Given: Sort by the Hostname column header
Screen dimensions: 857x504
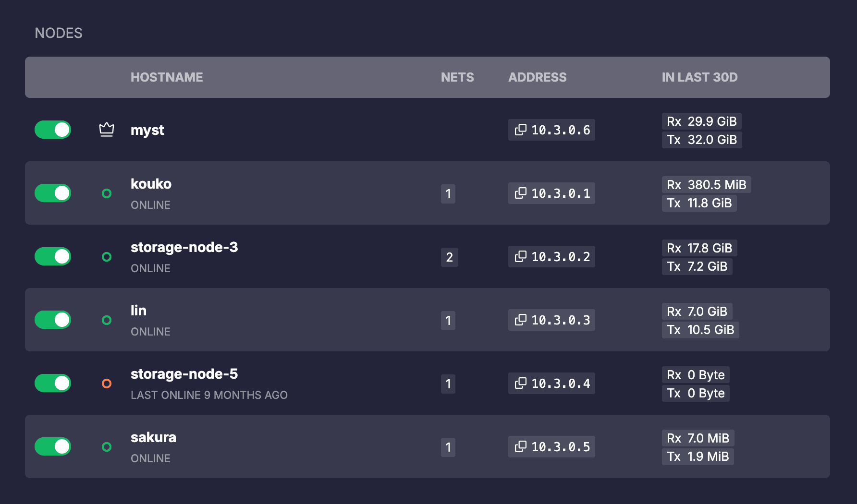Looking at the screenshot, I should tap(167, 77).
